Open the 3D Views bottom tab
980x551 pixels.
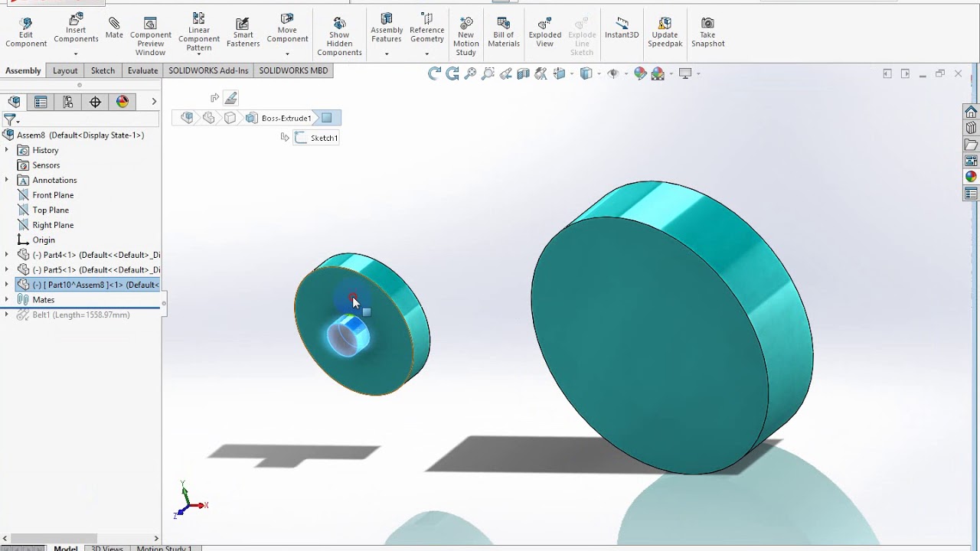point(107,548)
